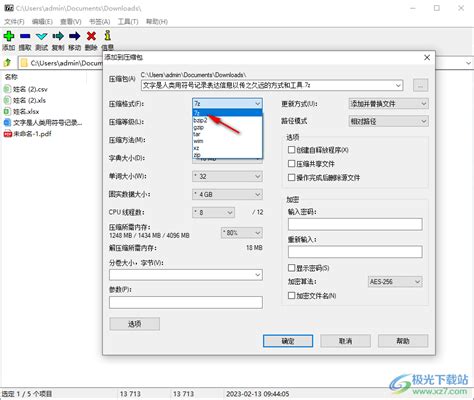Click the enter password (输入密码) field

[x=355, y=224]
